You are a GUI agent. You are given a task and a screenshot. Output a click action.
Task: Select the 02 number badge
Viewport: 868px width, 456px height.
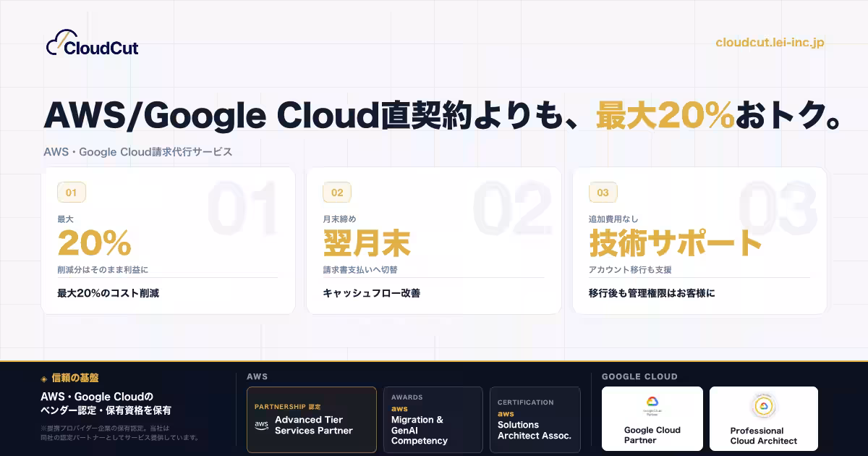pyautogui.click(x=337, y=193)
